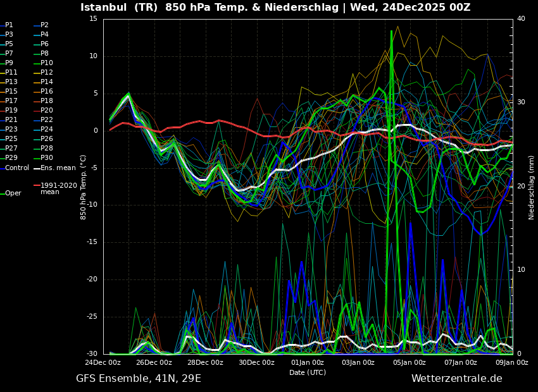The image size is (538, 392).
Task: Click the GFS Ensemble, 41N, 29E caption
Action: coord(138,379)
